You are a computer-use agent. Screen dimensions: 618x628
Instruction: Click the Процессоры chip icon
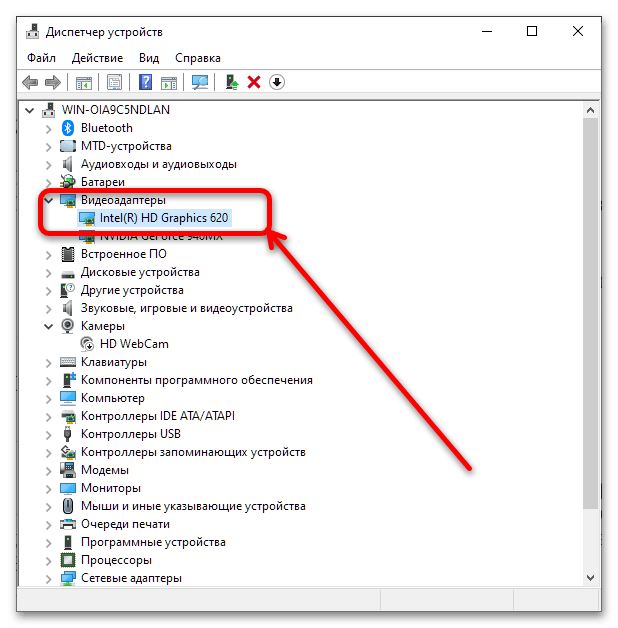[x=68, y=560]
